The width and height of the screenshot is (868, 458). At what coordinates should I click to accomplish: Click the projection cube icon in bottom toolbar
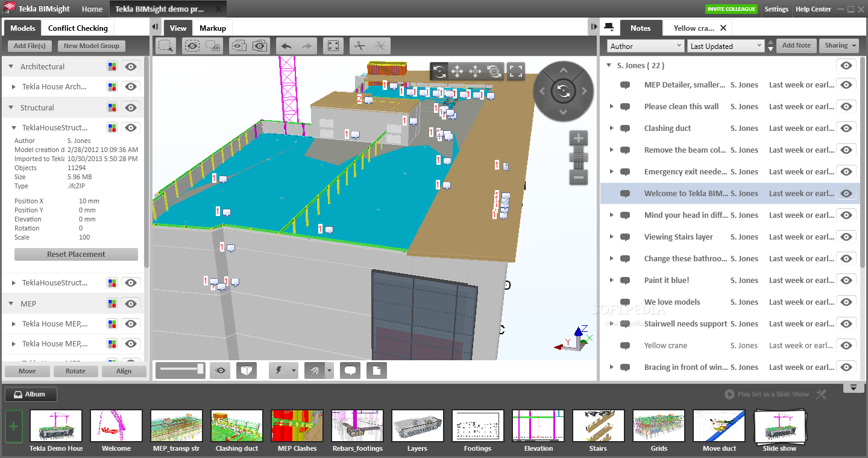(246, 371)
